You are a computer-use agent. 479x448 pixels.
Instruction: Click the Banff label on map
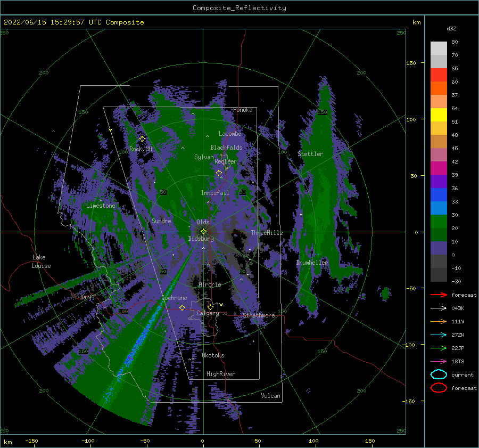[x=88, y=297]
